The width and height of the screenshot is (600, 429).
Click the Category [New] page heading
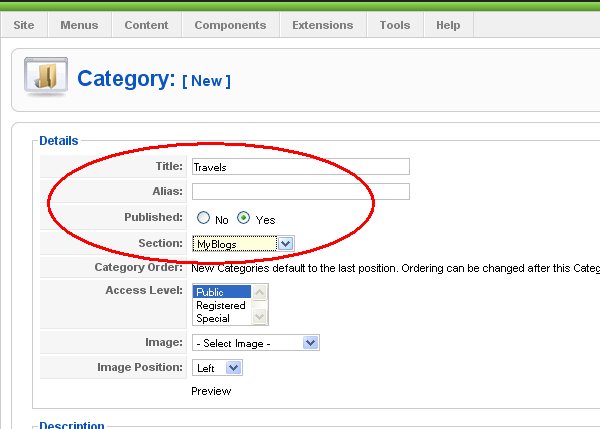(154, 79)
